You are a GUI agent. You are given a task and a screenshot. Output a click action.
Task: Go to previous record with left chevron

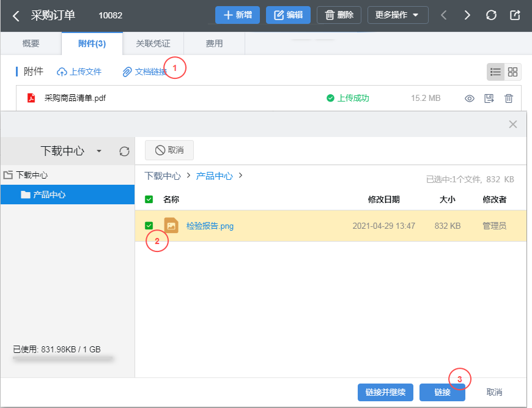click(x=445, y=15)
